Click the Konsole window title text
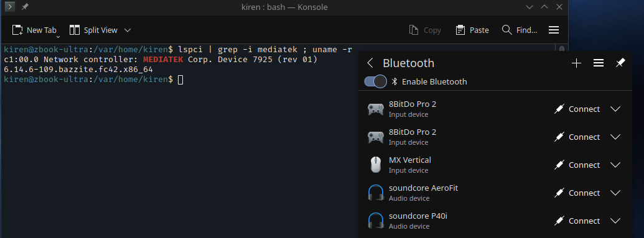The height and width of the screenshot is (238, 644). coord(284,7)
